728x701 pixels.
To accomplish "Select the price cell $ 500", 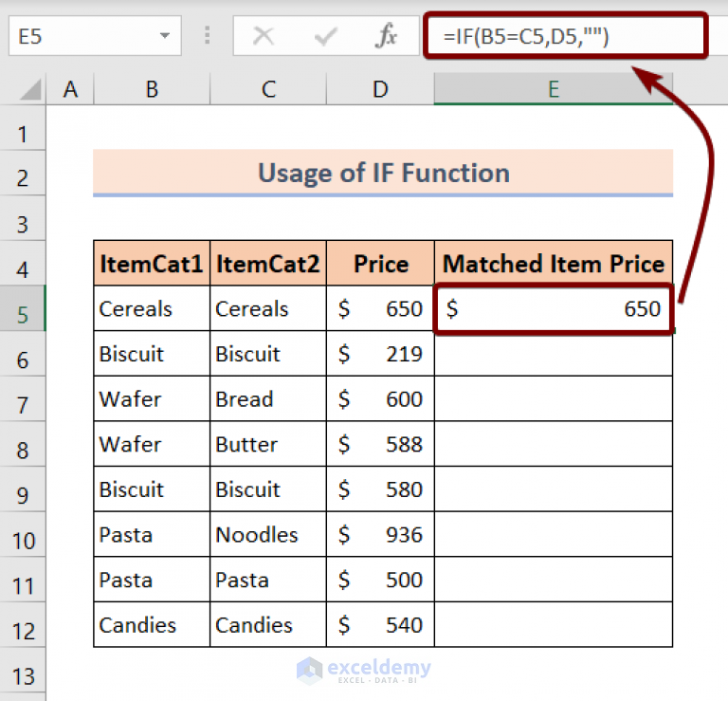I will [381, 580].
